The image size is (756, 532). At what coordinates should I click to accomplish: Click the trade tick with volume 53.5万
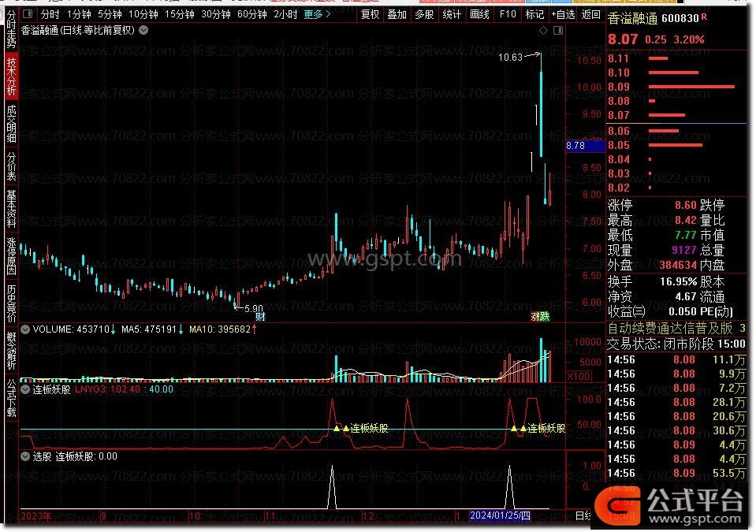point(676,473)
